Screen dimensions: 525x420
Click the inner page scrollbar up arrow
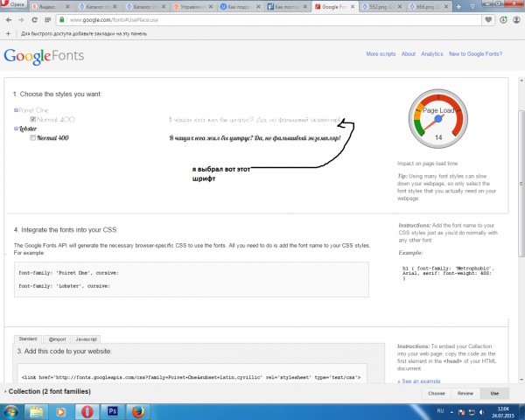coord(521,80)
